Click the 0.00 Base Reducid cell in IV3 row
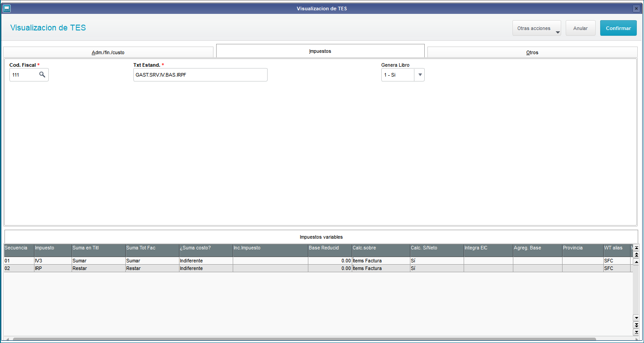The width and height of the screenshot is (644, 343). (x=330, y=261)
